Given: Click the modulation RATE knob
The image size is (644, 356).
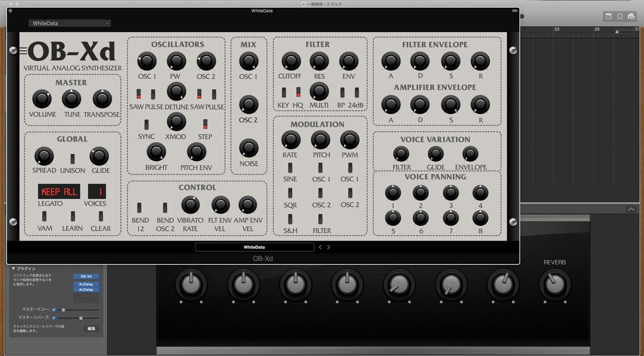Looking at the screenshot, I should click(x=290, y=140).
